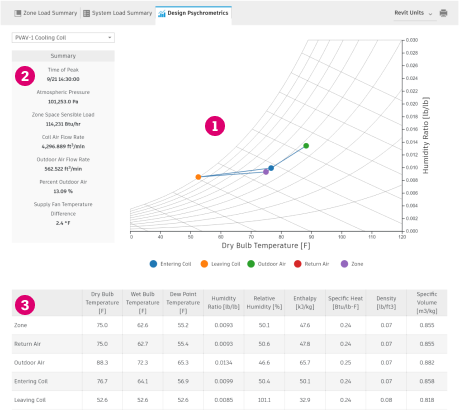Switch to Zone Load Summary tab
This screenshot has width=459, height=412.
[x=46, y=13]
